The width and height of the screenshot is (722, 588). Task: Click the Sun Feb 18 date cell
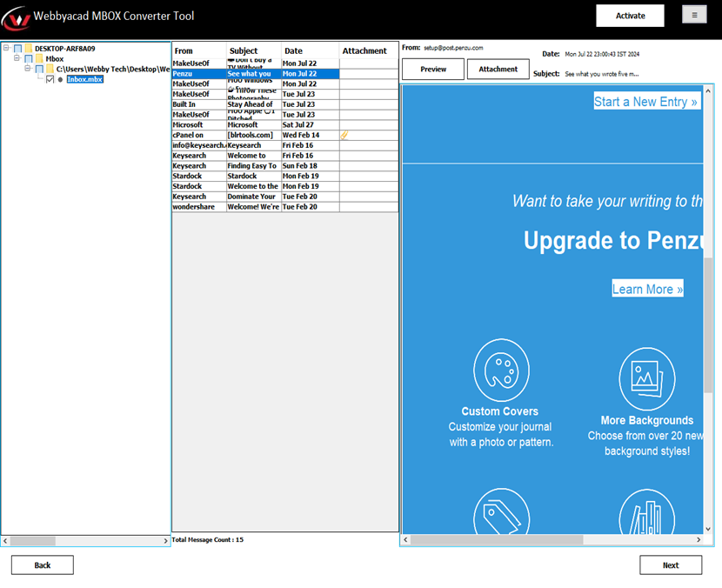pos(311,166)
